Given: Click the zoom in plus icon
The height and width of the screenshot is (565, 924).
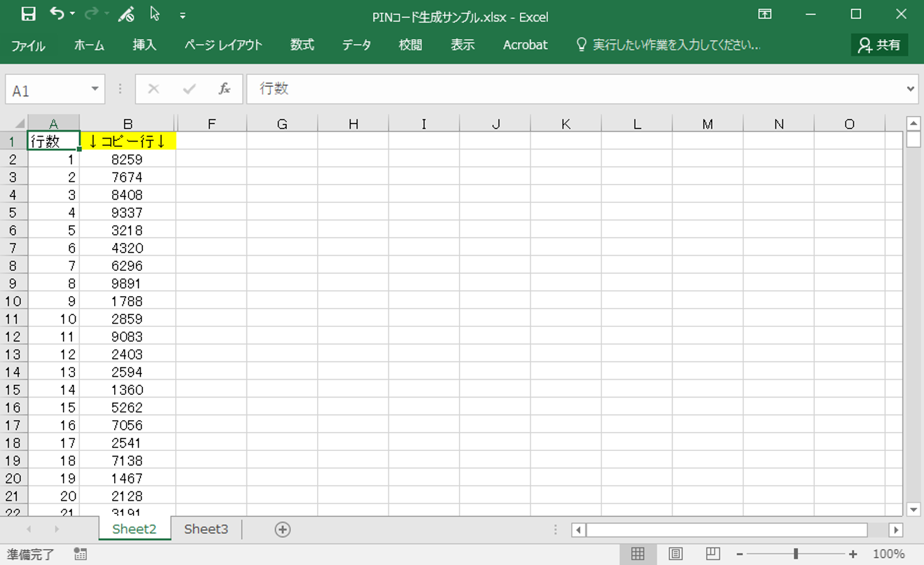Looking at the screenshot, I should pos(853,554).
